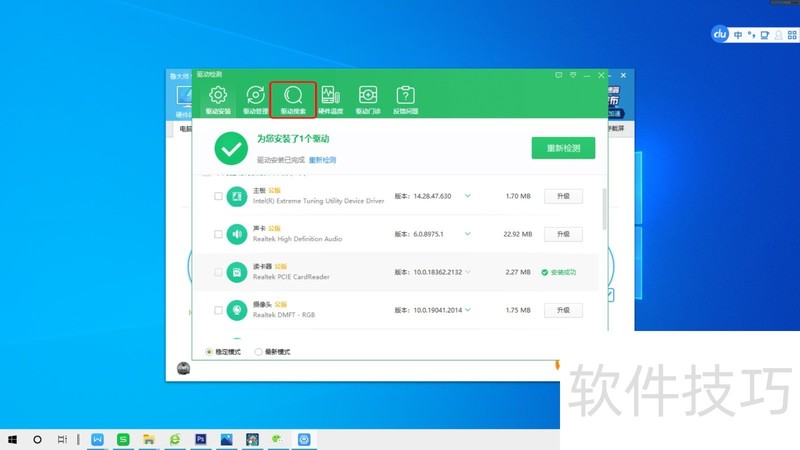The height and width of the screenshot is (450, 800).
Task: Click the 22.92 MB size value
Action: click(518, 234)
